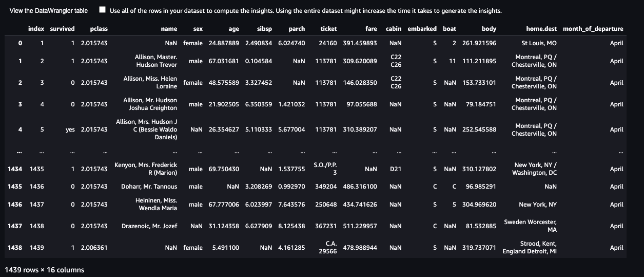Viewport: 644px width, 277px height.
Task: Select row index label 1434
Action: [15, 169]
